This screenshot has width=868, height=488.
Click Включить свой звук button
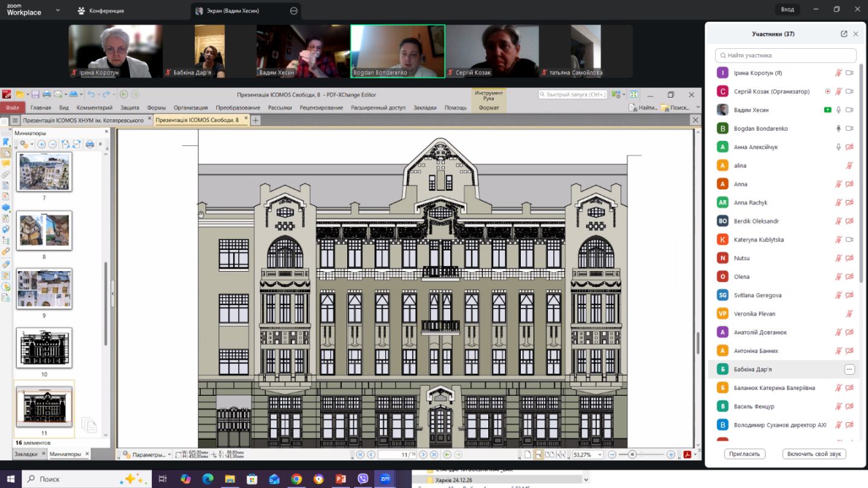(x=814, y=454)
